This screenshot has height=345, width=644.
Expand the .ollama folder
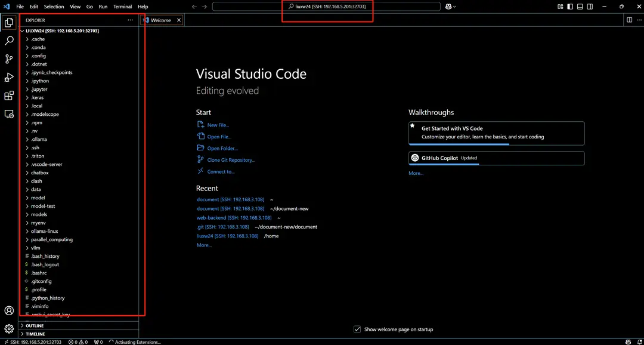pos(79,140)
